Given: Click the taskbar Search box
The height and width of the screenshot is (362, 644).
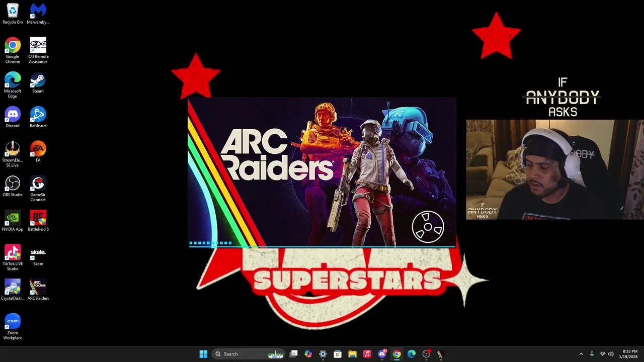Looking at the screenshot, I should [249, 354].
